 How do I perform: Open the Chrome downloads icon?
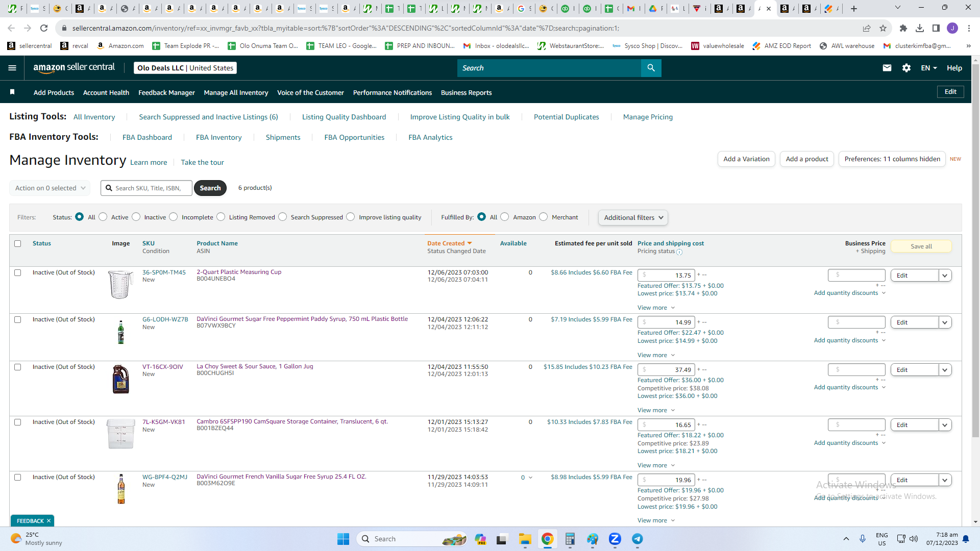coord(920,28)
